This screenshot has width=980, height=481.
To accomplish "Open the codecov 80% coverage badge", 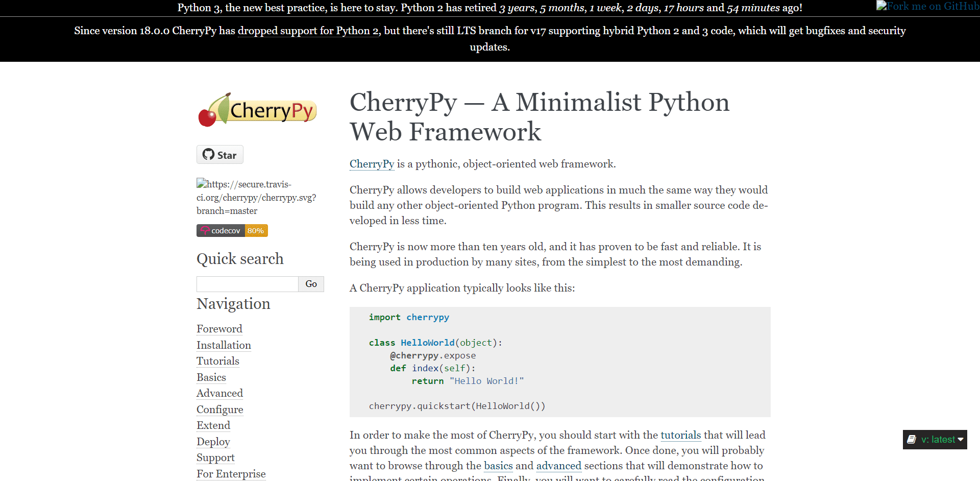I will [x=232, y=231].
